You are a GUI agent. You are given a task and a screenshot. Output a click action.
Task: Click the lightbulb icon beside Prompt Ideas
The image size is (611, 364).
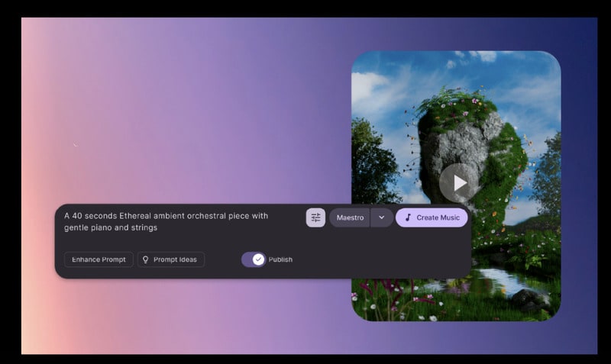click(146, 259)
